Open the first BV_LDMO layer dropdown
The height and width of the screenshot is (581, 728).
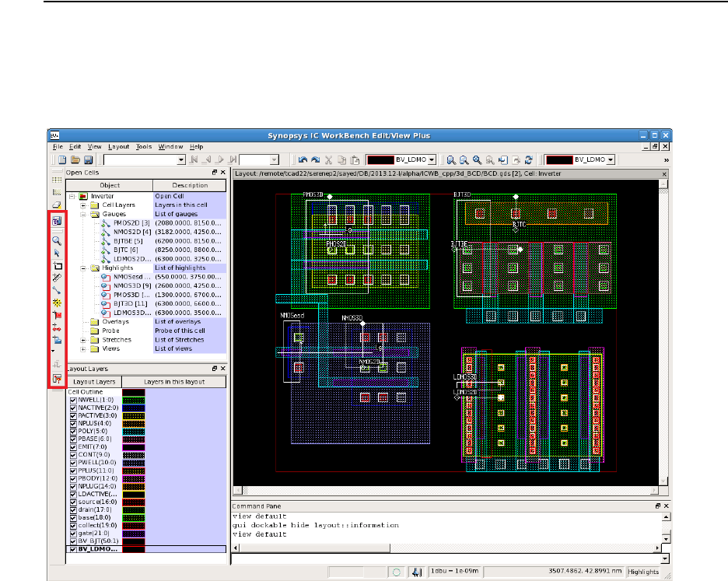coord(431,159)
